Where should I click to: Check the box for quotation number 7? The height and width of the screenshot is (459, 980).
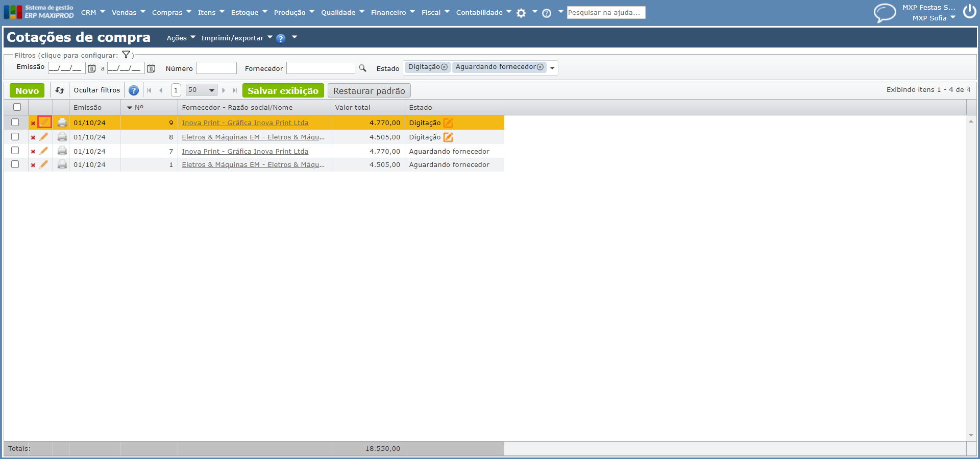click(x=15, y=151)
